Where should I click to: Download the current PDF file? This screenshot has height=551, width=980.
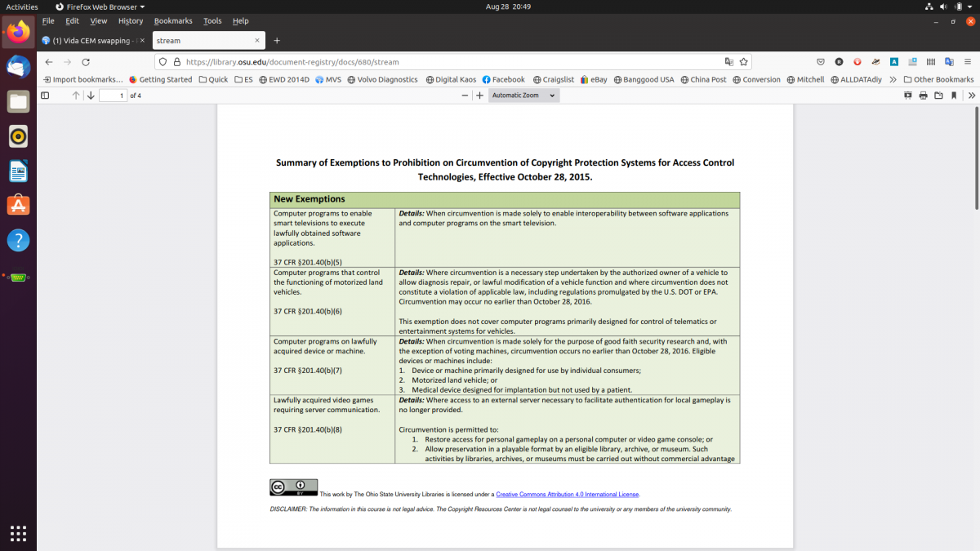click(939, 95)
